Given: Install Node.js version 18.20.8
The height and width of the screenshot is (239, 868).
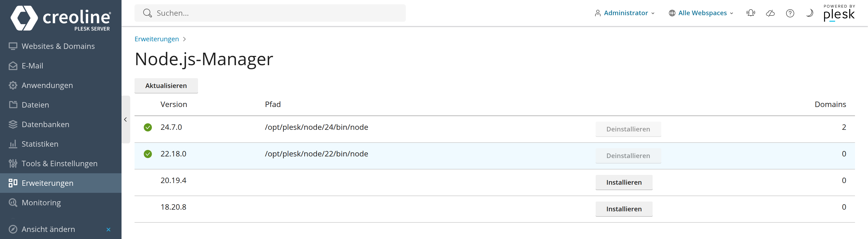Looking at the screenshot, I should (x=624, y=209).
